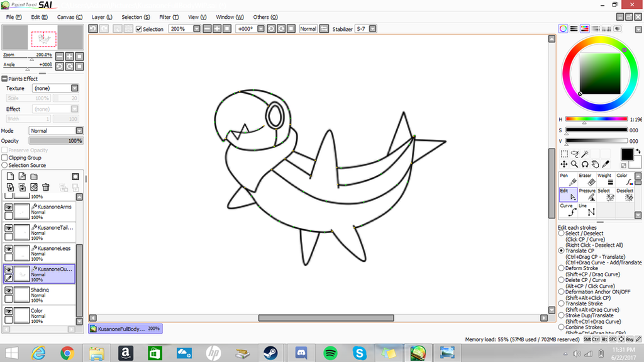Activate the Rotate canvas tool
644x362 pixels.
point(585,164)
